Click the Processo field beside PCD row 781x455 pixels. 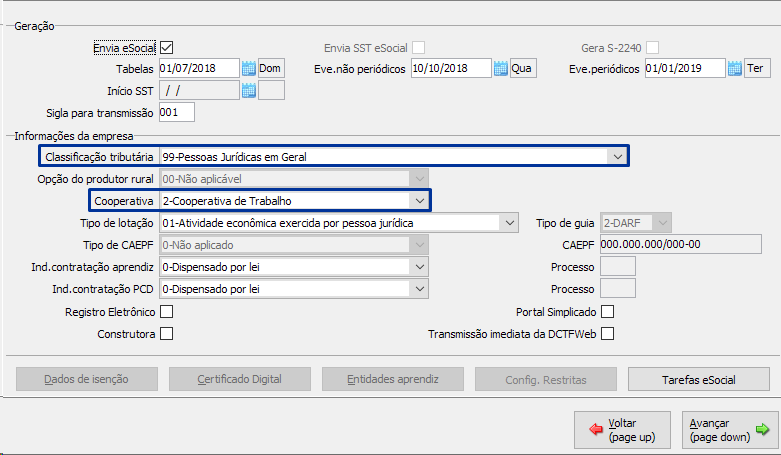618,288
